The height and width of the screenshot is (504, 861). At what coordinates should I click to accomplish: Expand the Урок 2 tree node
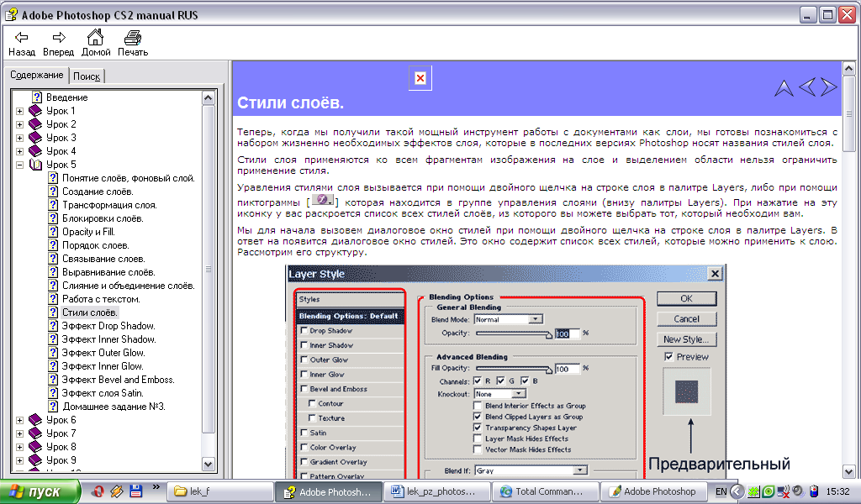pyautogui.click(x=20, y=124)
